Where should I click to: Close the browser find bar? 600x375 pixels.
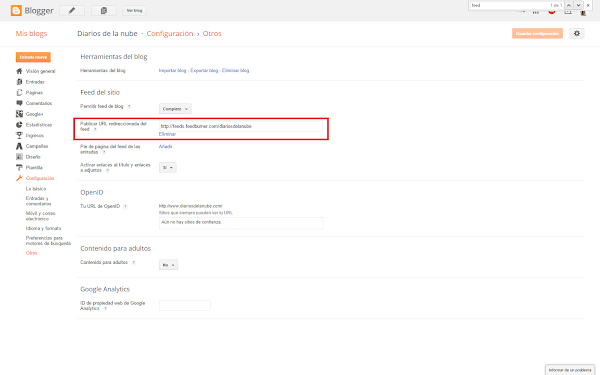[588, 5]
